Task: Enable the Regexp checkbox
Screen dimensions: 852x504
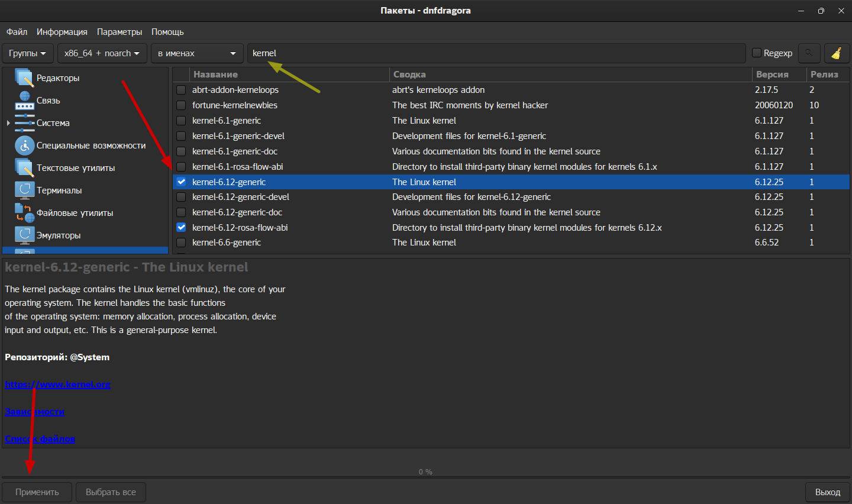Action: (x=756, y=53)
